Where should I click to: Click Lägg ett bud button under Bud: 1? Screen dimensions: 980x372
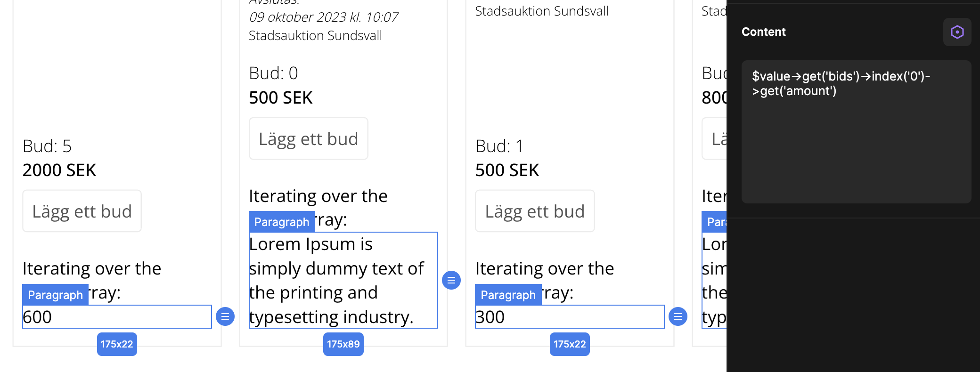tap(535, 211)
